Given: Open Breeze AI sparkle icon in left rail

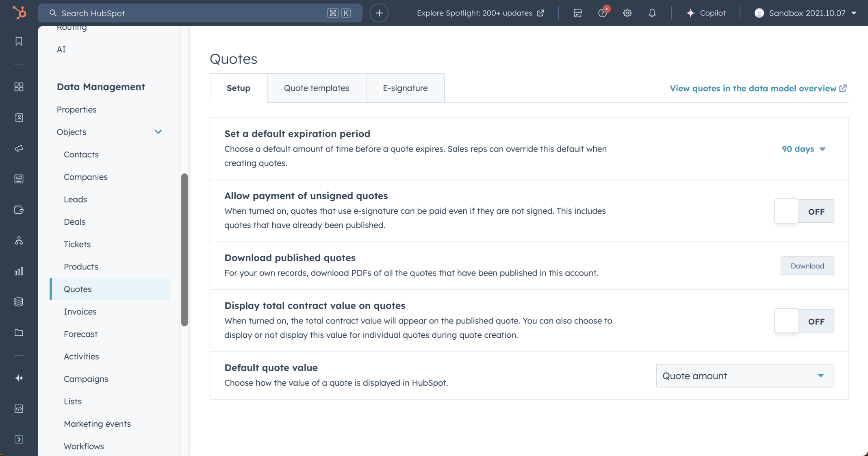Looking at the screenshot, I should click(19, 378).
